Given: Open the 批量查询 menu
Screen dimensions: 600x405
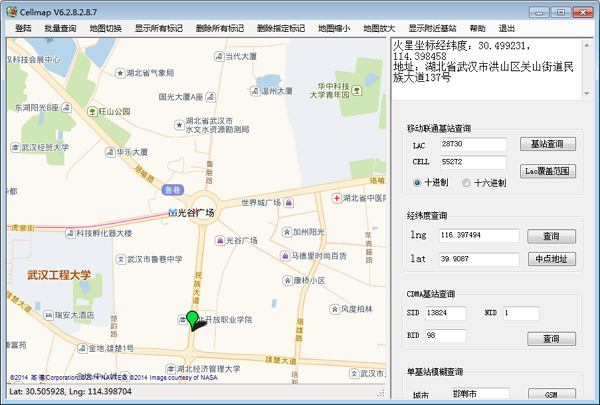Looking at the screenshot, I should click(x=60, y=28).
